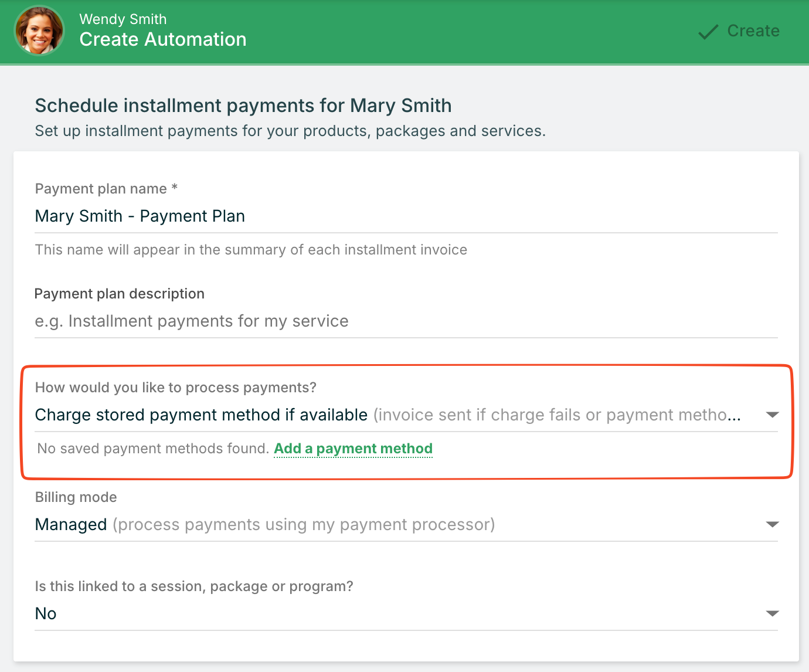The height and width of the screenshot is (672, 809).
Task: Select the 'Charge stored payment method' option text
Action: 201,415
